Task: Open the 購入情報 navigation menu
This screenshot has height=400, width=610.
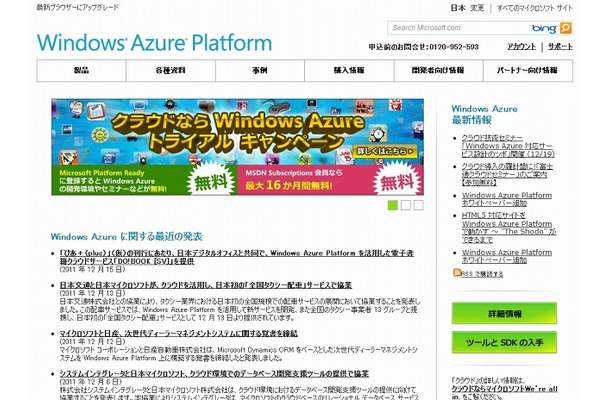Action: [349, 70]
